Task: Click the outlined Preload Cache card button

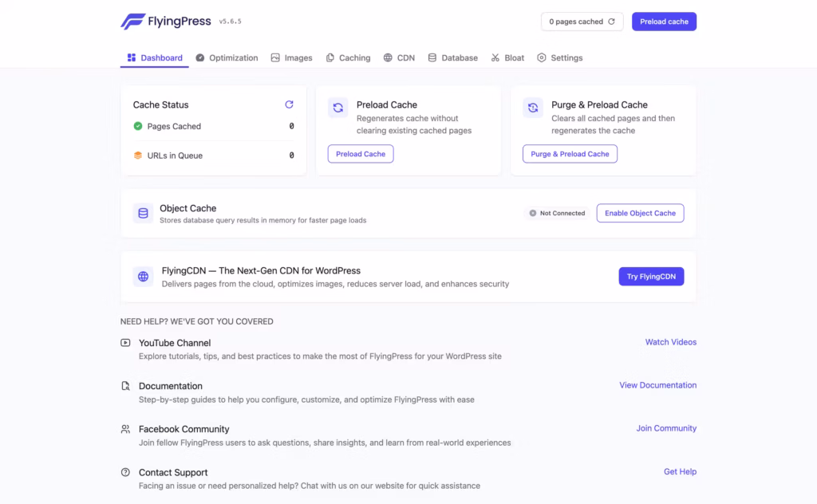Action: (361, 154)
